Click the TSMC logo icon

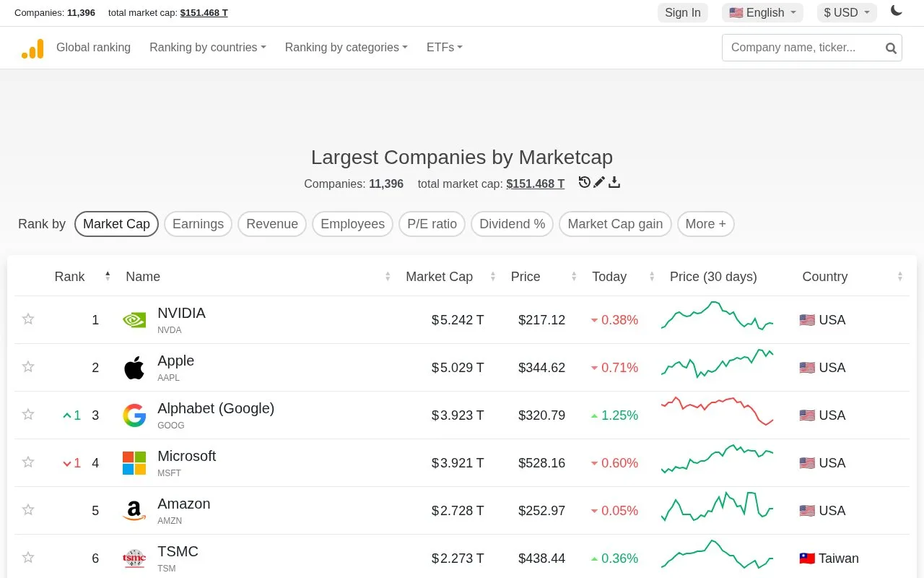pos(134,558)
